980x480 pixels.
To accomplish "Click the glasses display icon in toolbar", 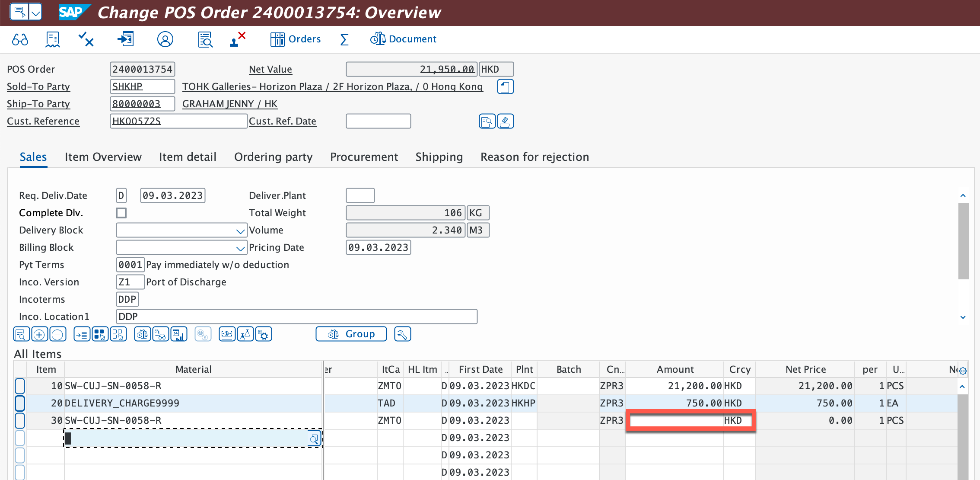I will (x=20, y=39).
